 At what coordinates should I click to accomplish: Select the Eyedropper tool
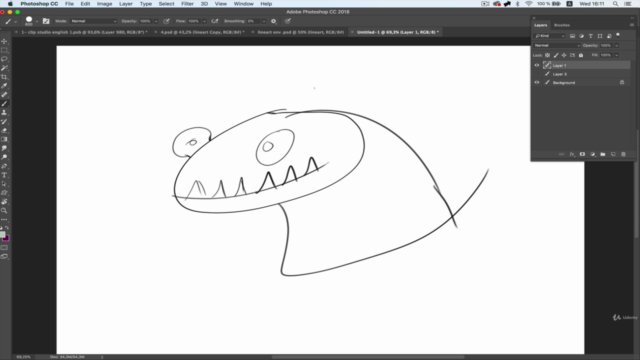click(4, 86)
